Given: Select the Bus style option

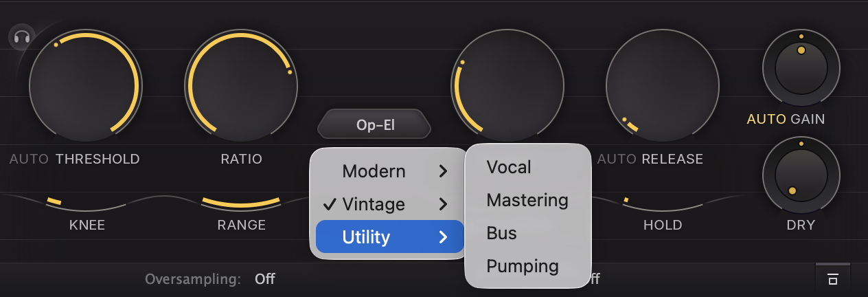Looking at the screenshot, I should (x=502, y=233).
